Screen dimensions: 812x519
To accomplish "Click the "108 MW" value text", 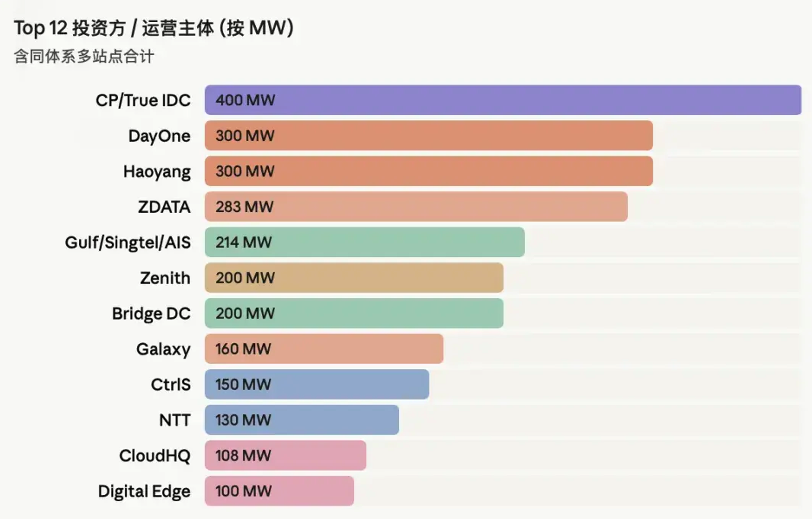I will click(x=243, y=456).
